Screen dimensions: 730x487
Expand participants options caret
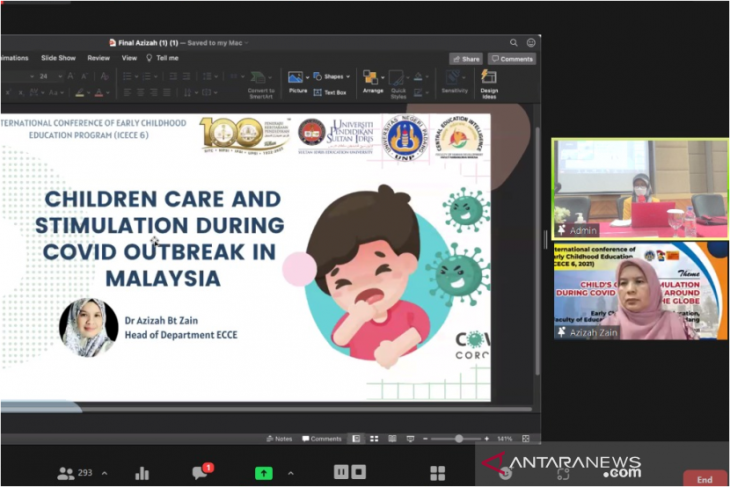tap(105, 473)
